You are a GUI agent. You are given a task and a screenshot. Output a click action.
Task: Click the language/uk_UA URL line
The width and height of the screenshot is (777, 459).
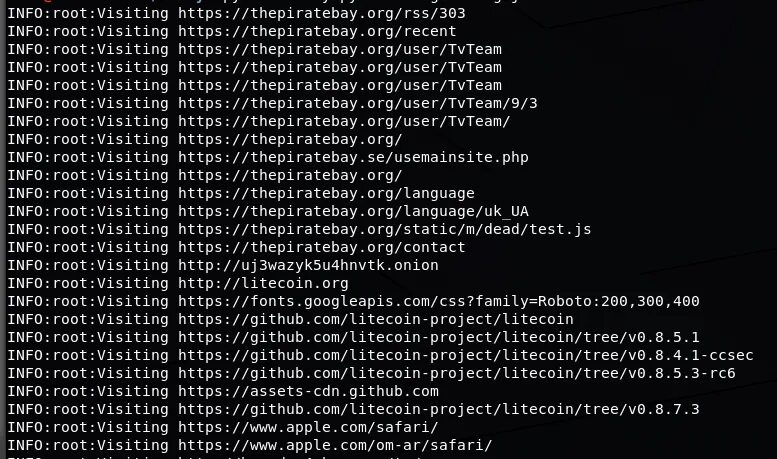click(x=268, y=211)
